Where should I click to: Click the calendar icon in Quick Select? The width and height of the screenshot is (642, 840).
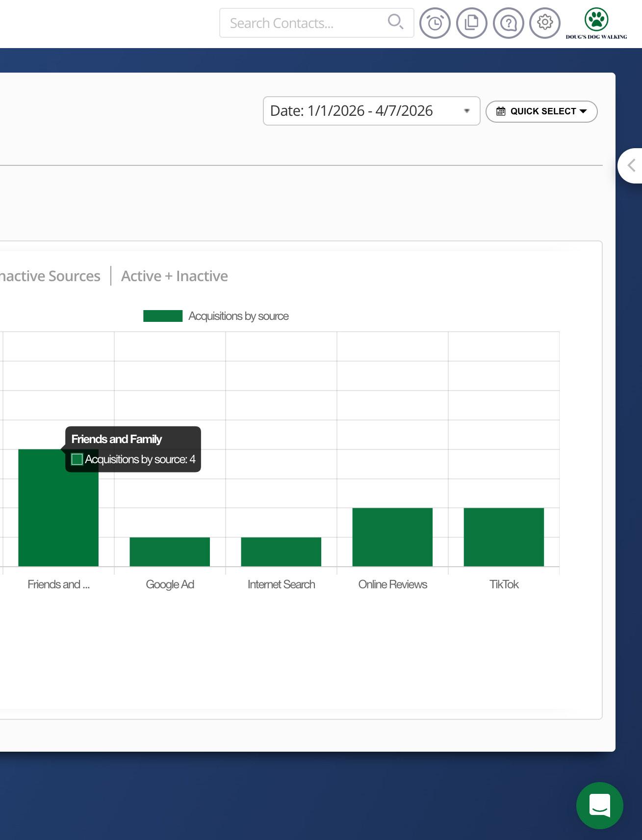point(501,111)
